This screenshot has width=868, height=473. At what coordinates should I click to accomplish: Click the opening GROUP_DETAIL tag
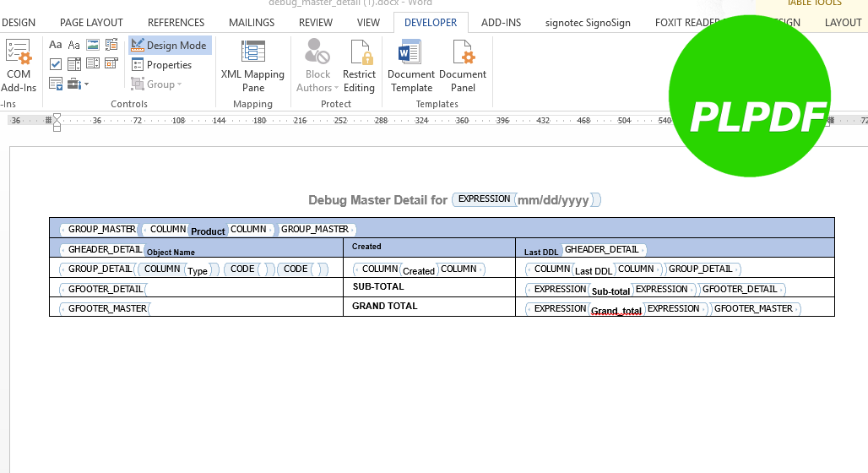click(98, 269)
